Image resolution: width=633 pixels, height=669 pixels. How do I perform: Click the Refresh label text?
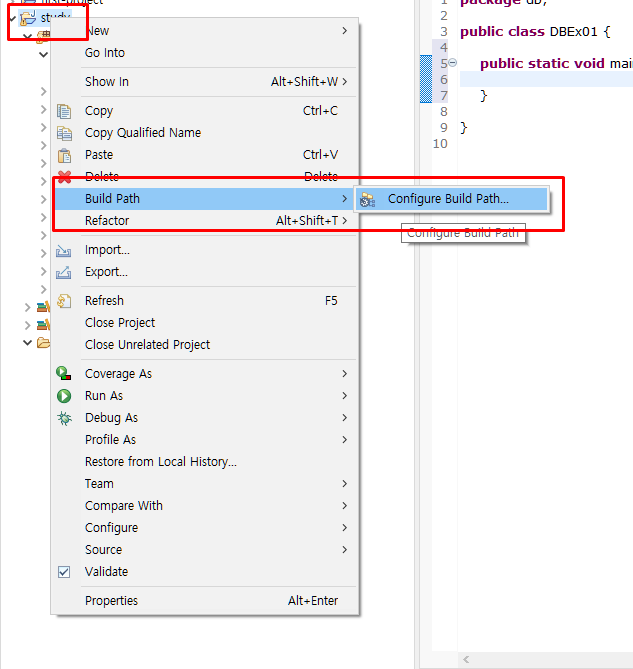coord(104,301)
